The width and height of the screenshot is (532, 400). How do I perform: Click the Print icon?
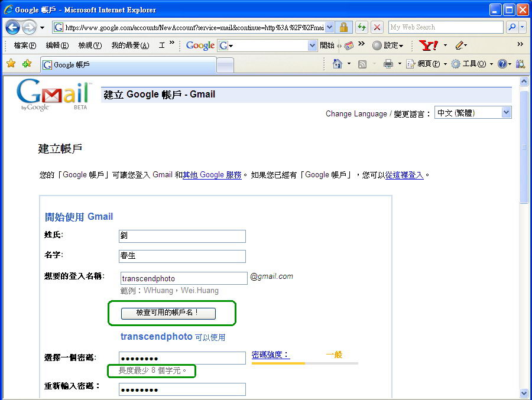388,64
